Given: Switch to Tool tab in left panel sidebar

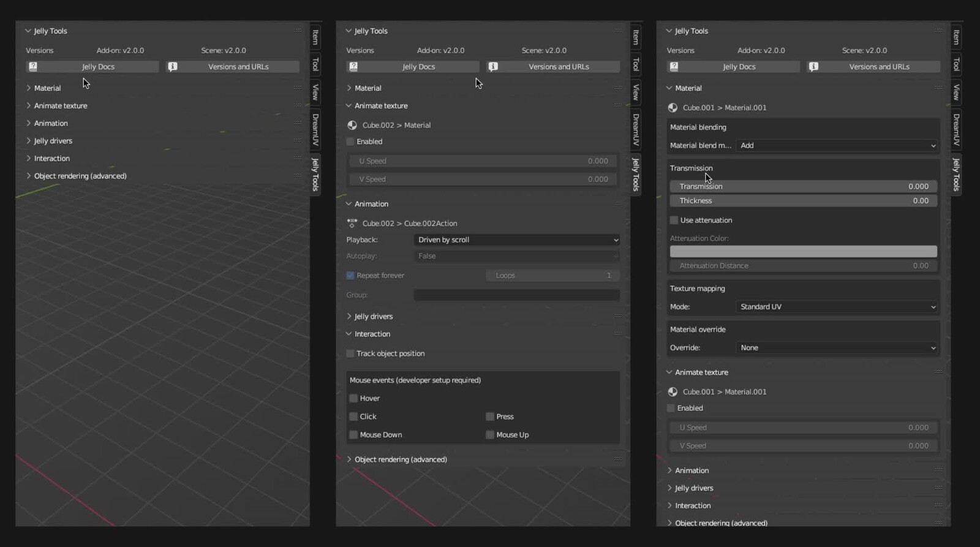Looking at the screenshot, I should (x=315, y=64).
